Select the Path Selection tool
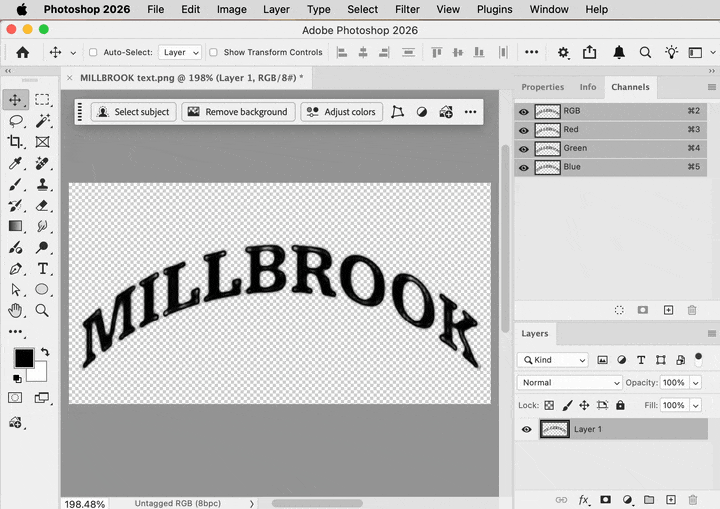This screenshot has width=720, height=509. (15, 289)
